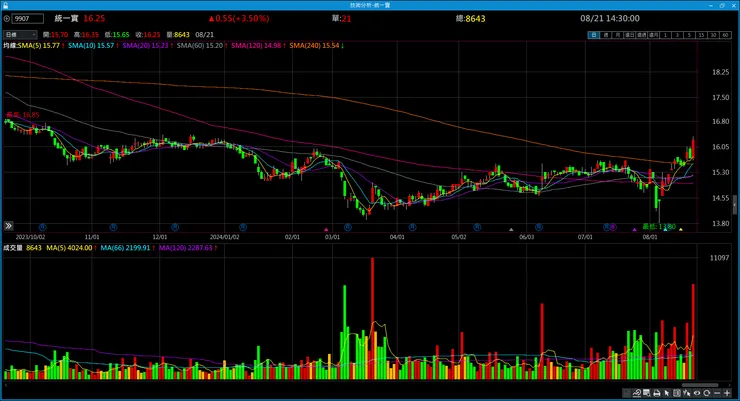740x401 pixels.
Task: Click the restored-monthly period button before 1
Action: coord(653,35)
